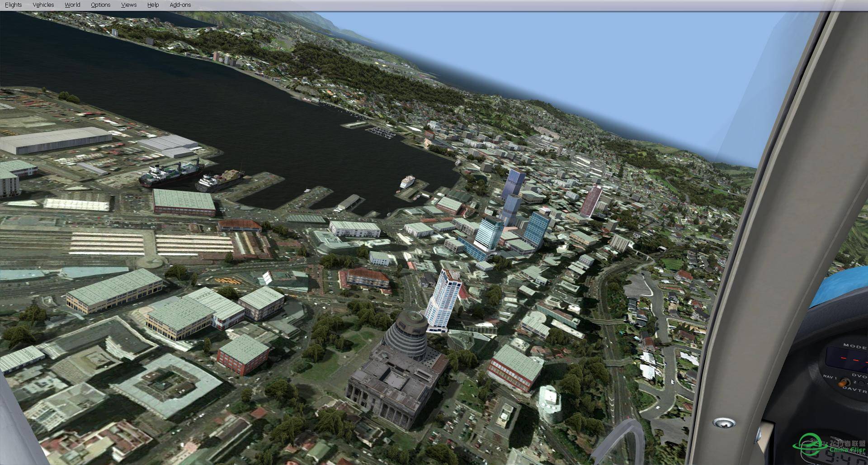
Task: Click the World menu
Action: [x=72, y=5]
